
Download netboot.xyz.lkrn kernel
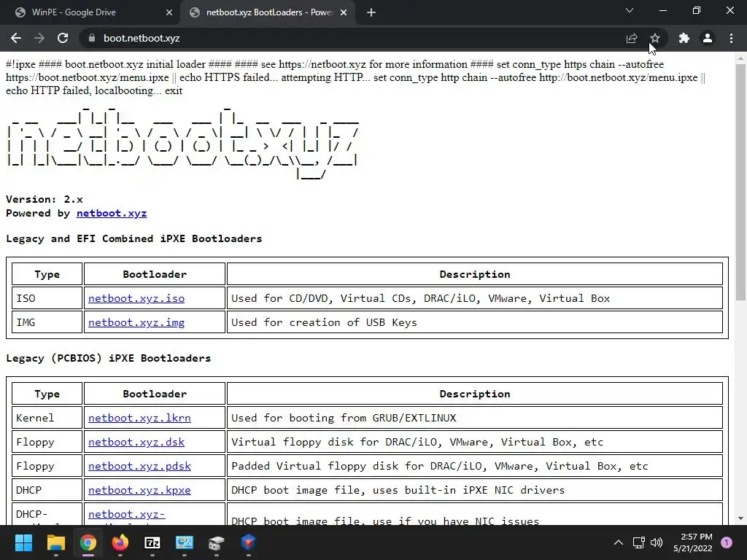tap(139, 418)
